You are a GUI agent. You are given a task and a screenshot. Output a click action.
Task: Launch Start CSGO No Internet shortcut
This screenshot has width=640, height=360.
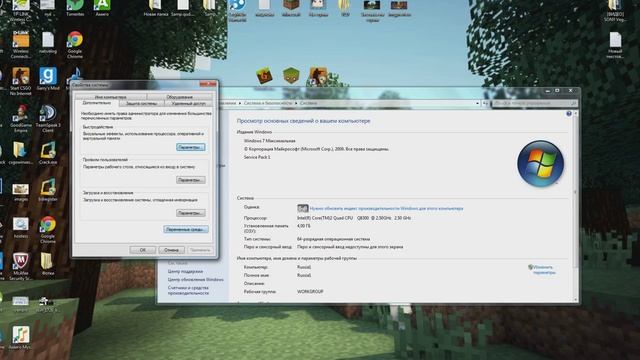[20, 81]
